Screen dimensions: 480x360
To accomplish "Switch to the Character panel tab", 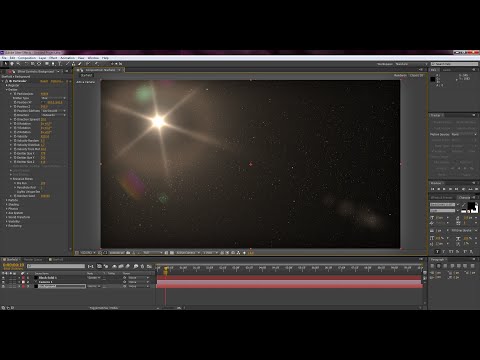I will [x=464, y=197].
